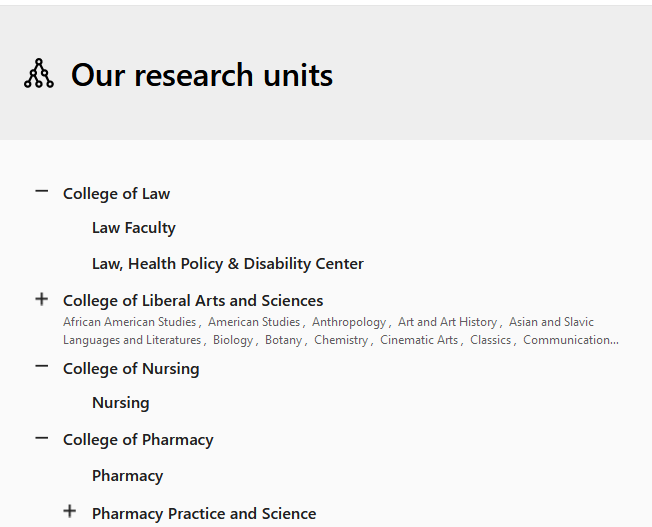652x527 pixels.
Task: Open the College of Nursing link
Action: pos(131,369)
